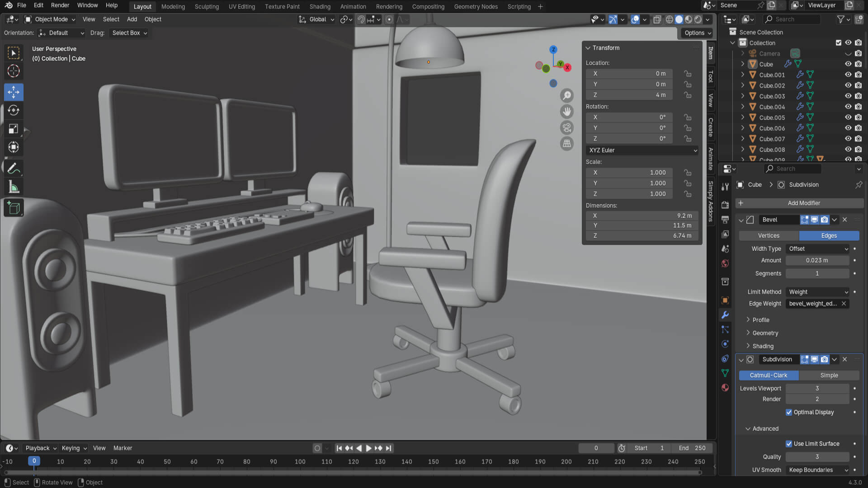Viewport: 868px width, 488px height.
Task: Switch to the Sculpting workspace tab
Action: tap(207, 7)
